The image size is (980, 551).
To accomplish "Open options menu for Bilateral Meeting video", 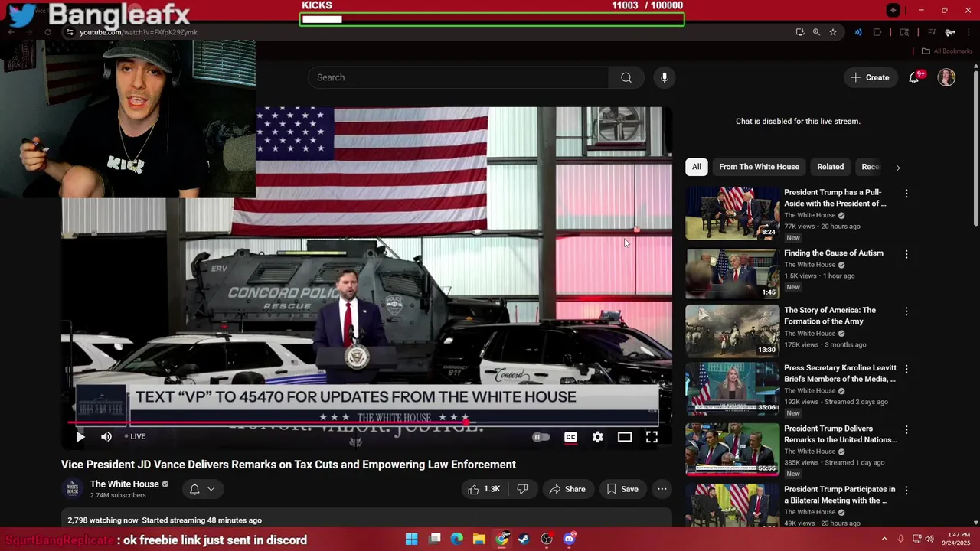I will click(x=906, y=490).
